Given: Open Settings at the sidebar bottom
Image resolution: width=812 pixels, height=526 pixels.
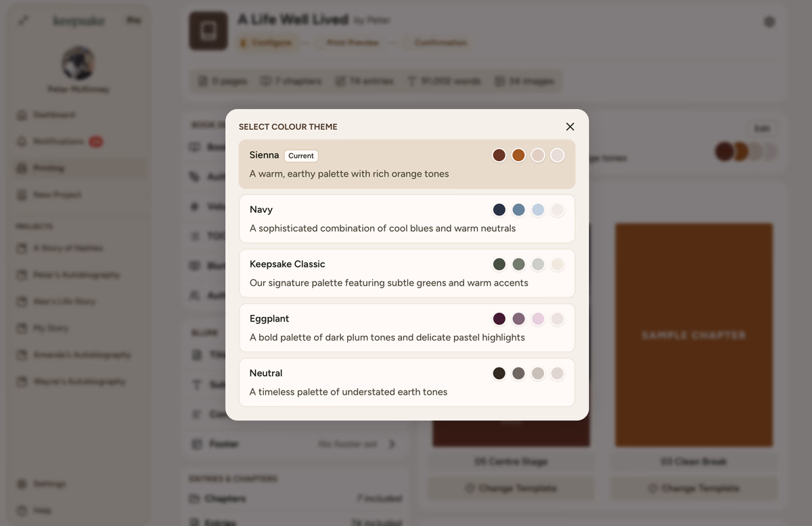Looking at the screenshot, I should click(22, 484).
